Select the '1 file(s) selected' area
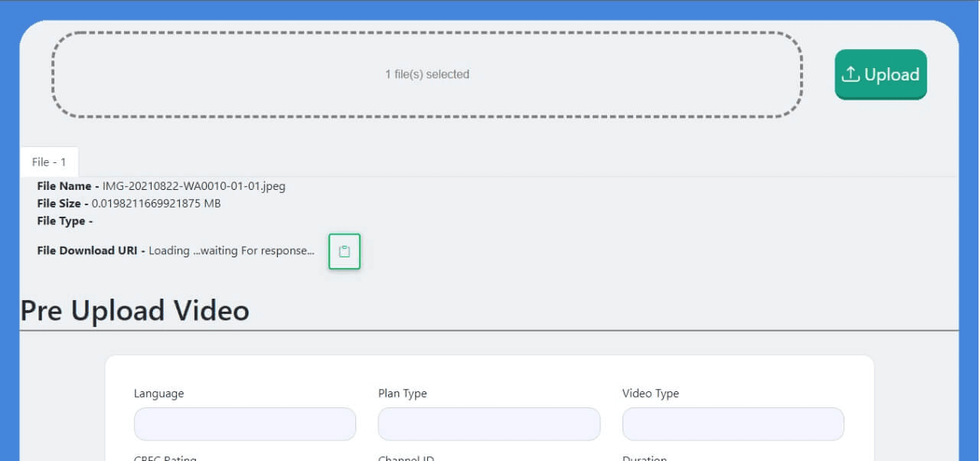This screenshot has height=461, width=980. coord(427,74)
